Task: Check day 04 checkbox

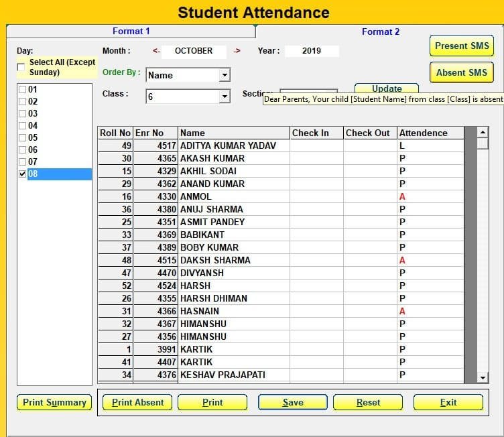Action: (23, 126)
